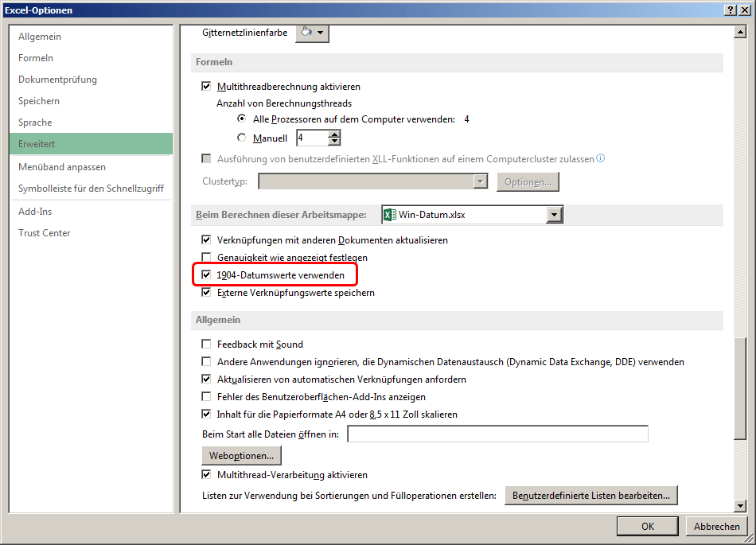
Task: Enable Fehler des Benutzeroberflächen-Add-Ins anzeigen
Action: click(x=206, y=396)
